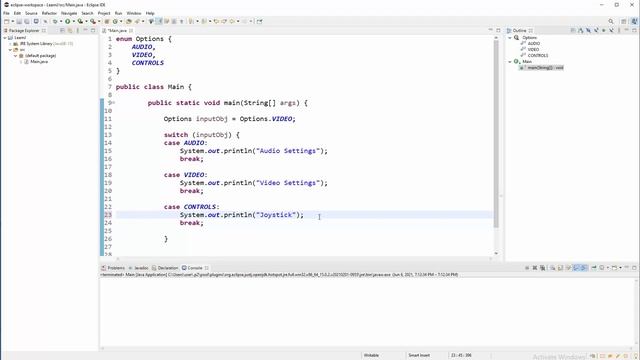Collapse the src folder node
This screenshot has width=640, height=360.
11,49
